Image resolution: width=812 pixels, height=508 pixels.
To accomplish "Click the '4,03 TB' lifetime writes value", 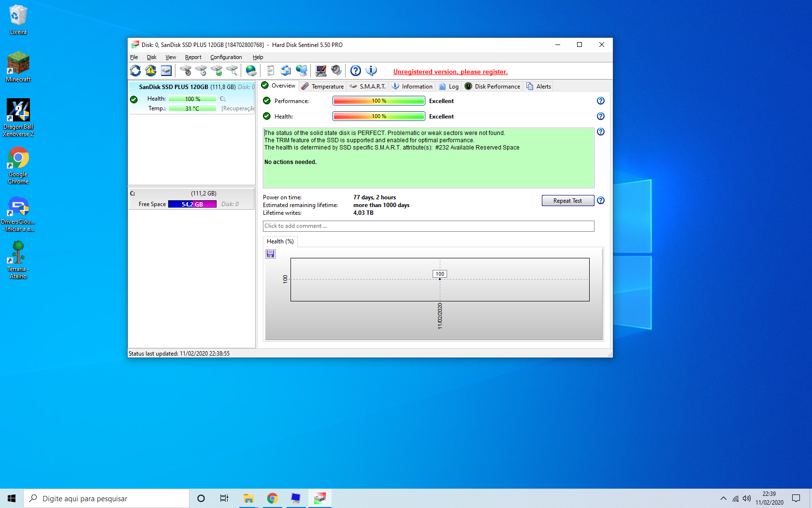I will pos(363,213).
